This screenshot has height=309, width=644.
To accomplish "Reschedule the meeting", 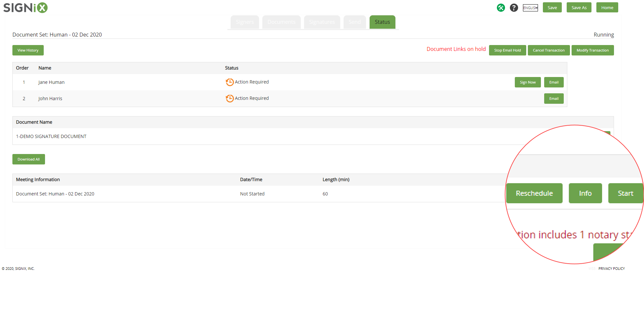I will point(534,193).
